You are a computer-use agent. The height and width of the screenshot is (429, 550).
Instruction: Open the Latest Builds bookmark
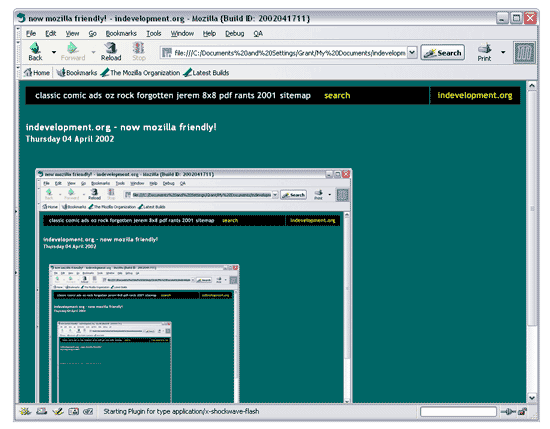pyautogui.click(x=206, y=73)
